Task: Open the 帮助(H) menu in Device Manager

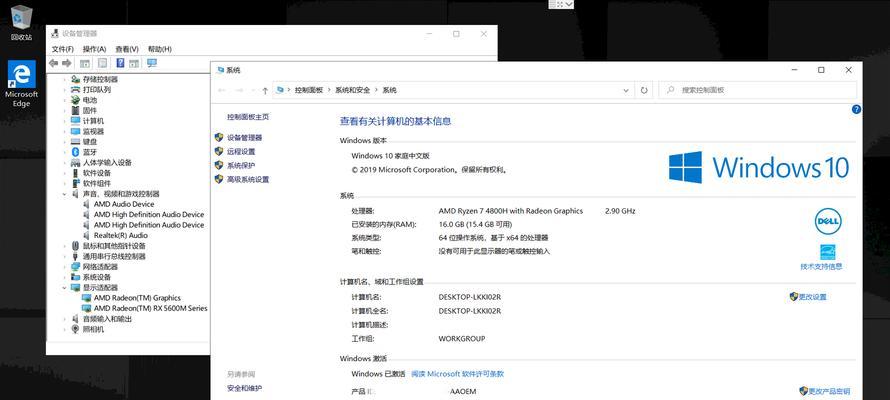Action: pos(159,49)
